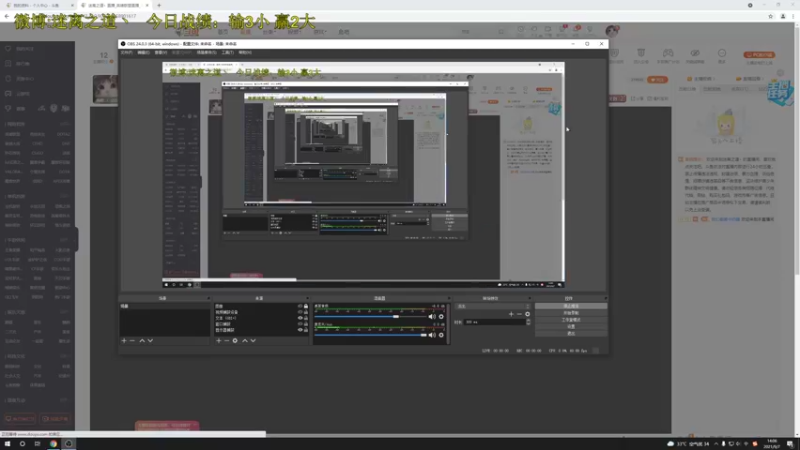This screenshot has width=800, height=450.
Task: Open the Tools menu in OBS
Action: [228, 53]
